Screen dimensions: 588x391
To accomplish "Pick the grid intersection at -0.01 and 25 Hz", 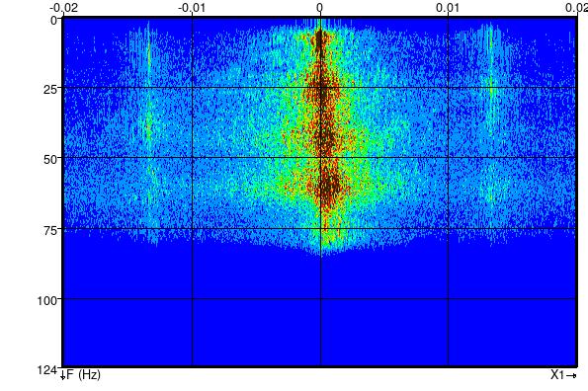I will (193, 88).
